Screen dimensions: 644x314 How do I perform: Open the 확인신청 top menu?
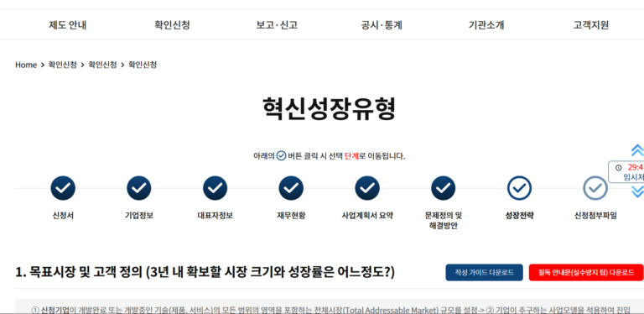(172, 25)
